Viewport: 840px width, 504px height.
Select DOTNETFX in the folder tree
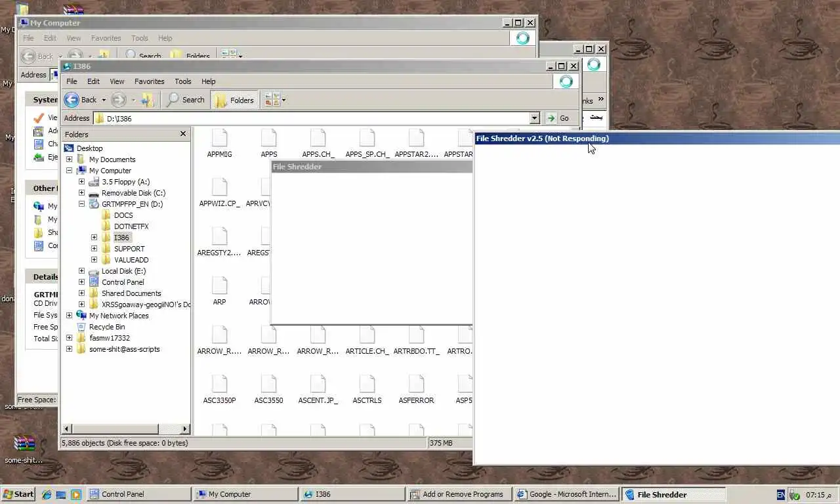point(131,226)
